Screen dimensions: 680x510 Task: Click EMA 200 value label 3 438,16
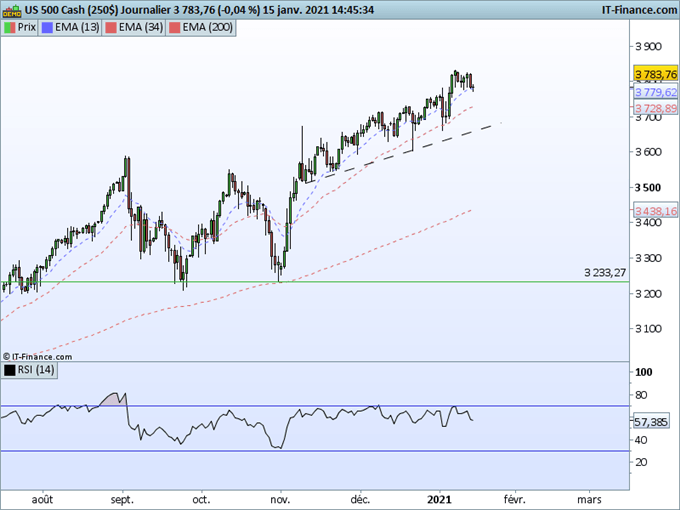(656, 211)
